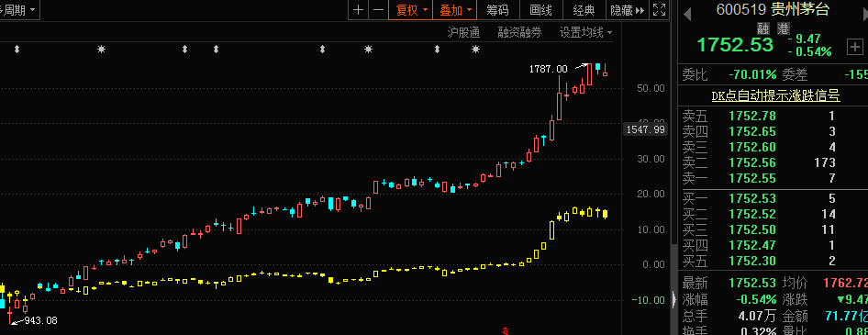The height and width of the screenshot is (335, 868).
Task: Click the 1547.99 axis price tag
Action: (645, 129)
